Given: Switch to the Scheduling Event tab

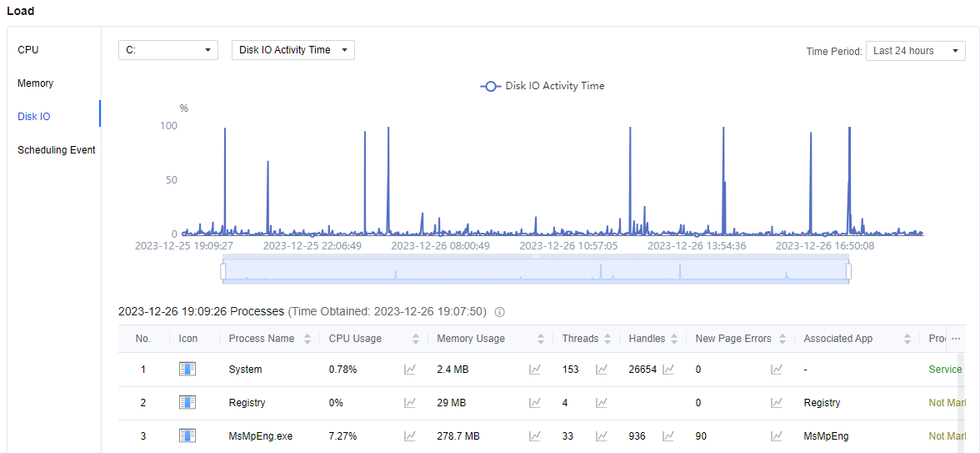Looking at the screenshot, I should pos(57,150).
